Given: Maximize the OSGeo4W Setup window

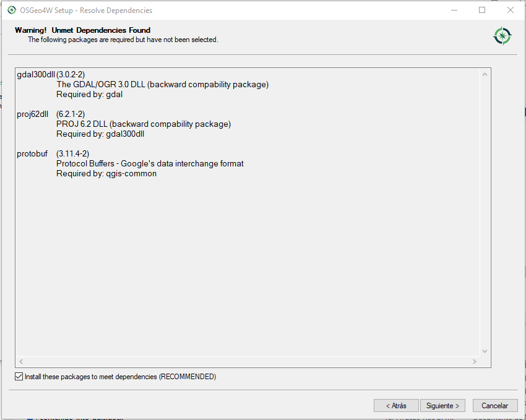Looking at the screenshot, I should (x=482, y=10).
